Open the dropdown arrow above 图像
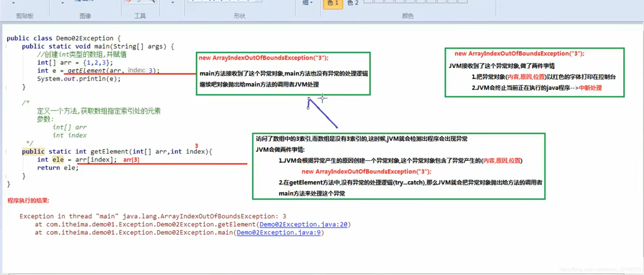Screen dimensions: 644x275 point(63,3)
